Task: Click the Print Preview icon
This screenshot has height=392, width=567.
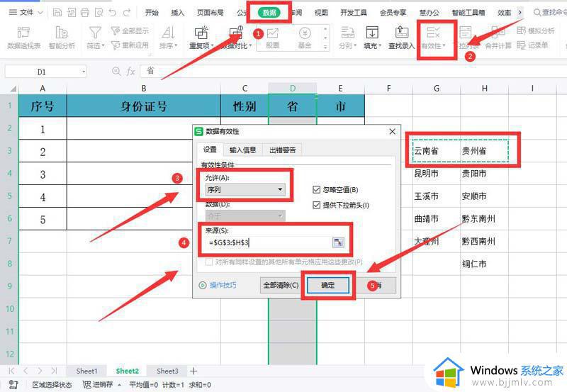Action: [99, 13]
